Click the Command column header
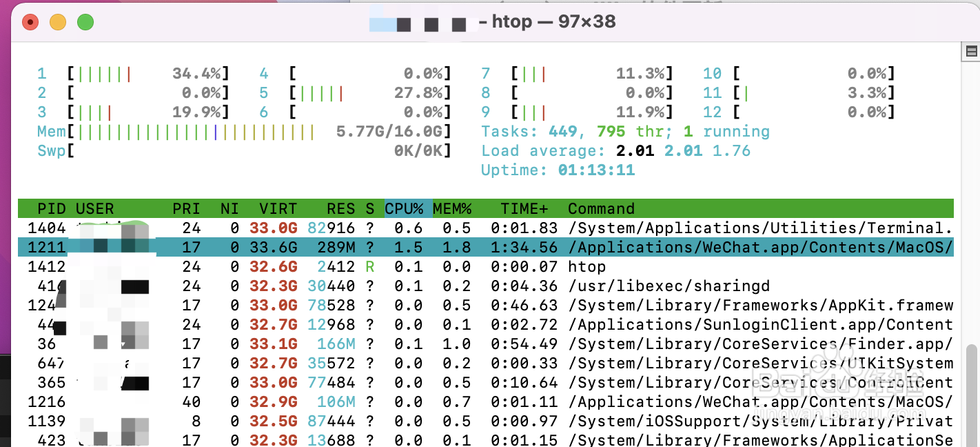 pyautogui.click(x=602, y=208)
